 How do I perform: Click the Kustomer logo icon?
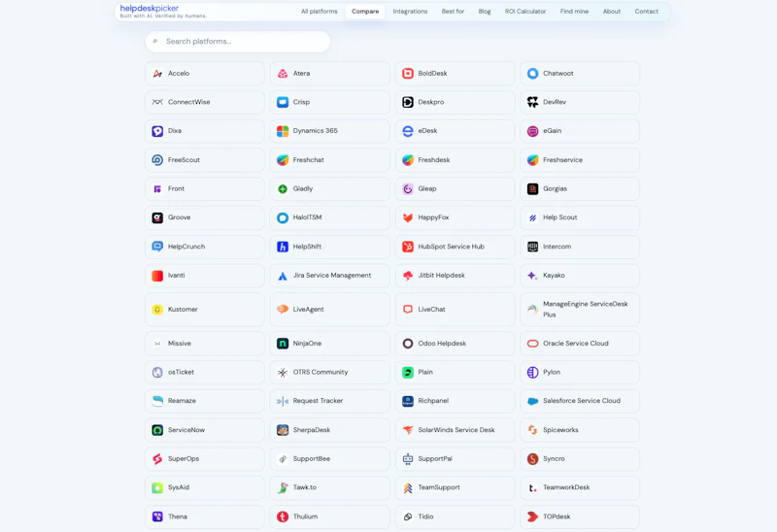click(157, 310)
